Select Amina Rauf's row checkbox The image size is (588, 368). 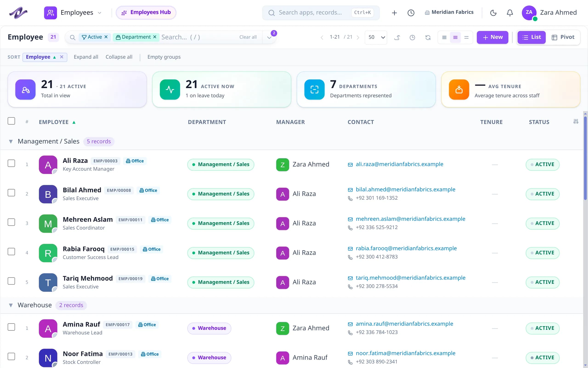click(x=11, y=327)
